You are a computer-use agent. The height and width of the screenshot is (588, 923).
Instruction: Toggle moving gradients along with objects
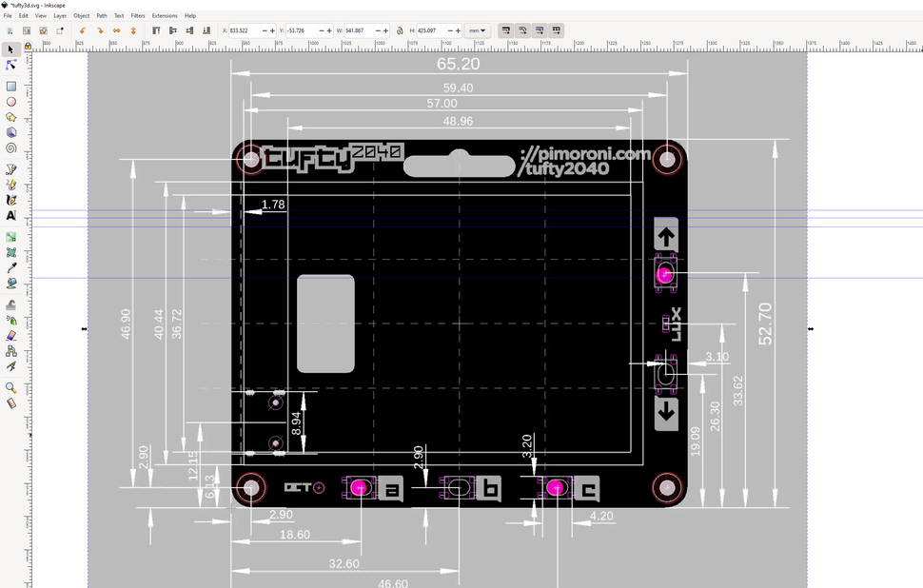coord(538,29)
